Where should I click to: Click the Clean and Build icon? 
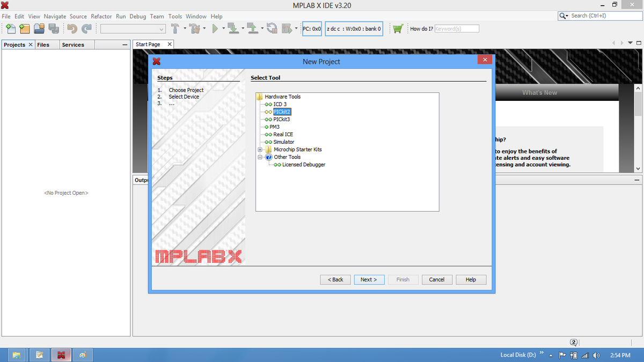pos(194,28)
